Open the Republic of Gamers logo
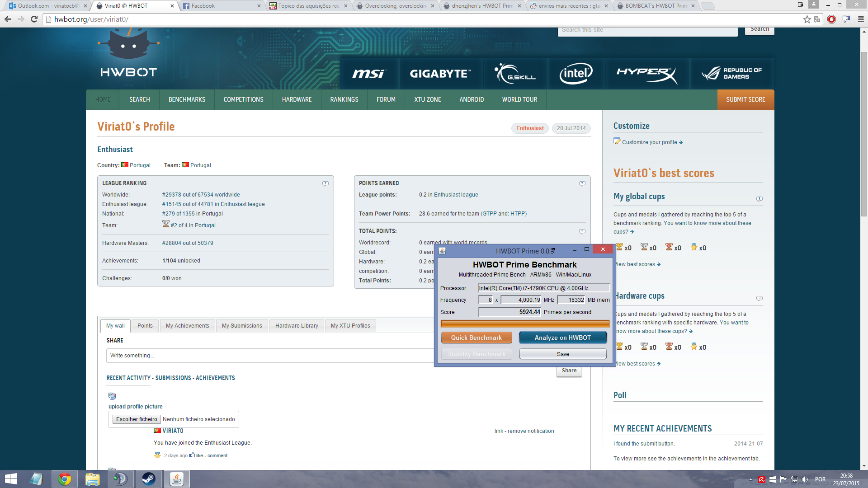The width and height of the screenshot is (868, 488). point(731,73)
